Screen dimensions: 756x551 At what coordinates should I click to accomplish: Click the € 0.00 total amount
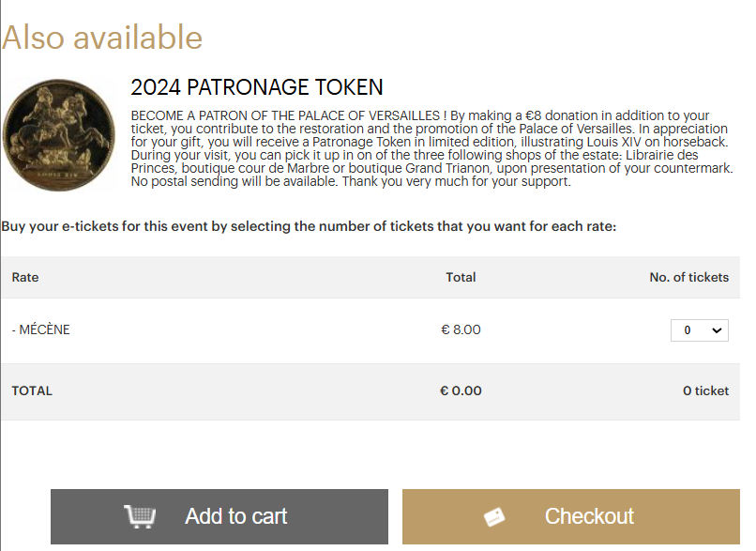461,390
